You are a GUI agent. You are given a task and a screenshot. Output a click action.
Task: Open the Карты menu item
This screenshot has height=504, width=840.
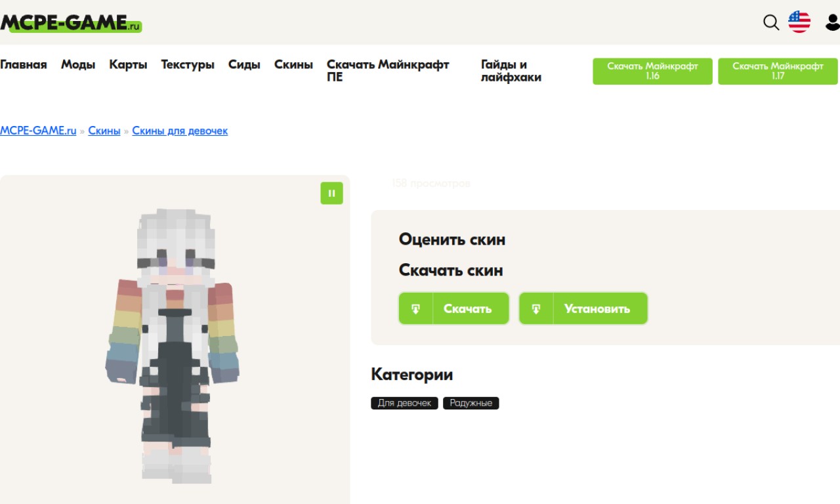coord(128,64)
